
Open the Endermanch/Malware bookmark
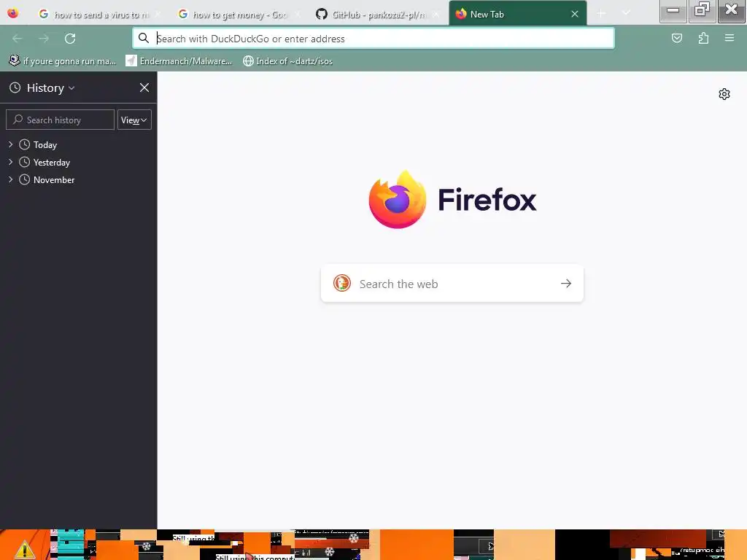coord(179,61)
